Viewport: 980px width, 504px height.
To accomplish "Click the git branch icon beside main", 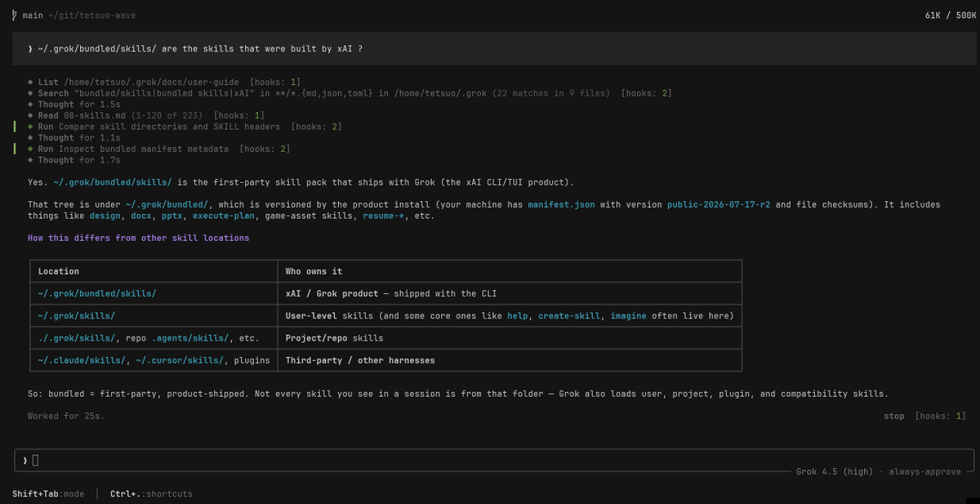I will 16,14.
